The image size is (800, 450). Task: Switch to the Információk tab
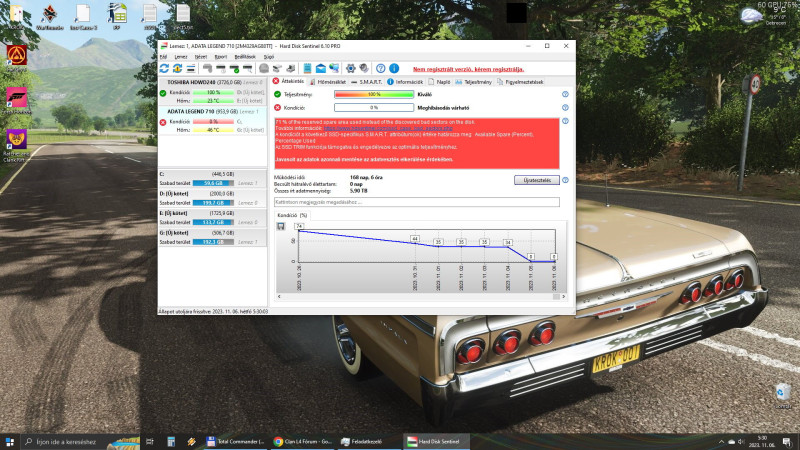click(x=405, y=82)
